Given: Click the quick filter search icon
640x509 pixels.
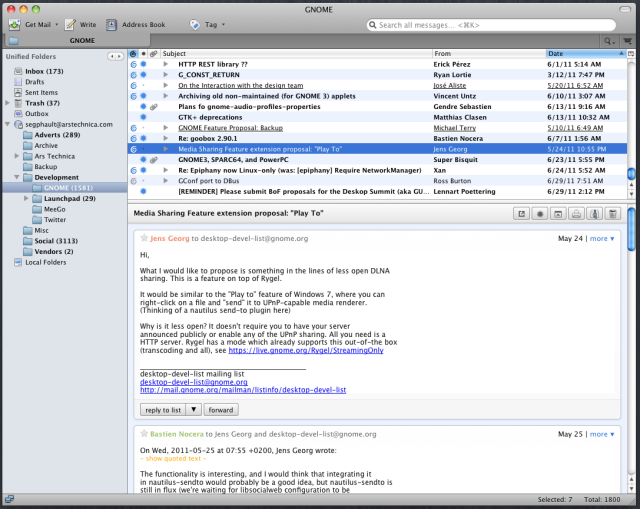Looking at the screenshot, I should click(x=609, y=41).
